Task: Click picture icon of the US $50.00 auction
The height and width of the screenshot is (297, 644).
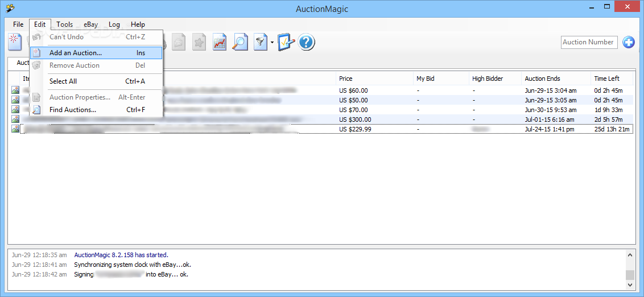Action: pos(15,100)
